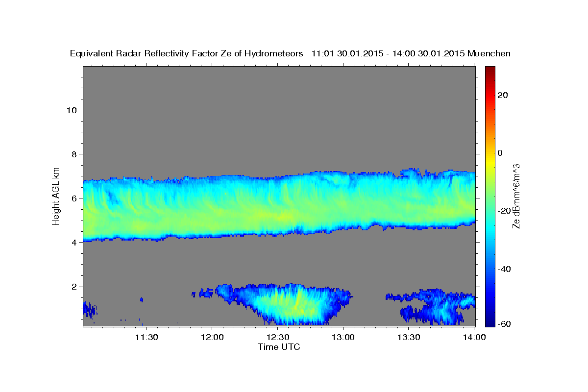Click the small blue echo at the plot's left edge
This screenshot has height=392, width=588.
(x=90, y=310)
